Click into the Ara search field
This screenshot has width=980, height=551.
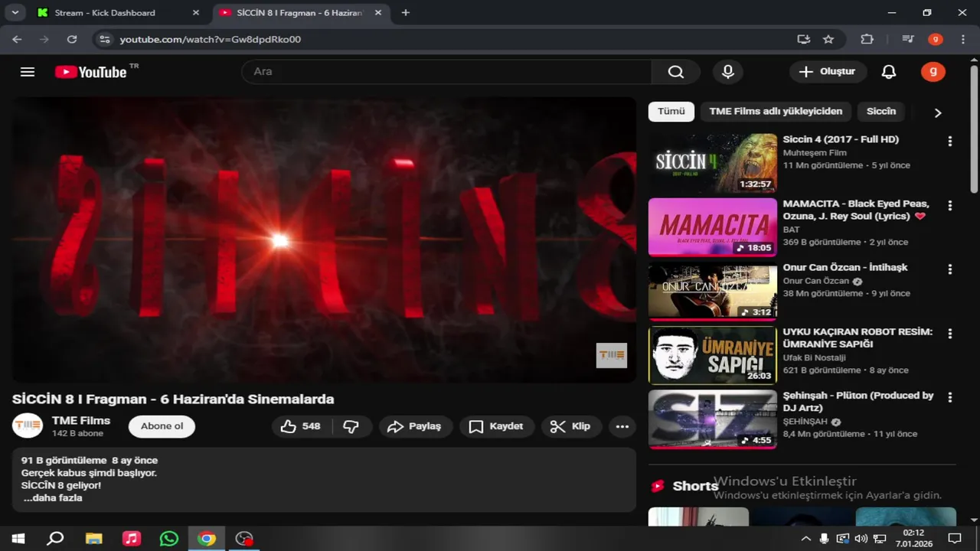(x=446, y=72)
